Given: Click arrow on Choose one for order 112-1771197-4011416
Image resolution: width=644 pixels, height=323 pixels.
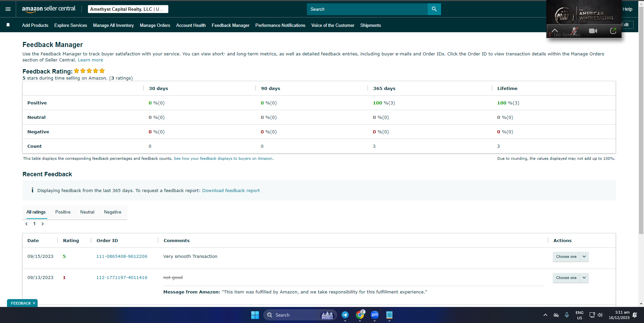Looking at the screenshot, I should click(x=584, y=278).
